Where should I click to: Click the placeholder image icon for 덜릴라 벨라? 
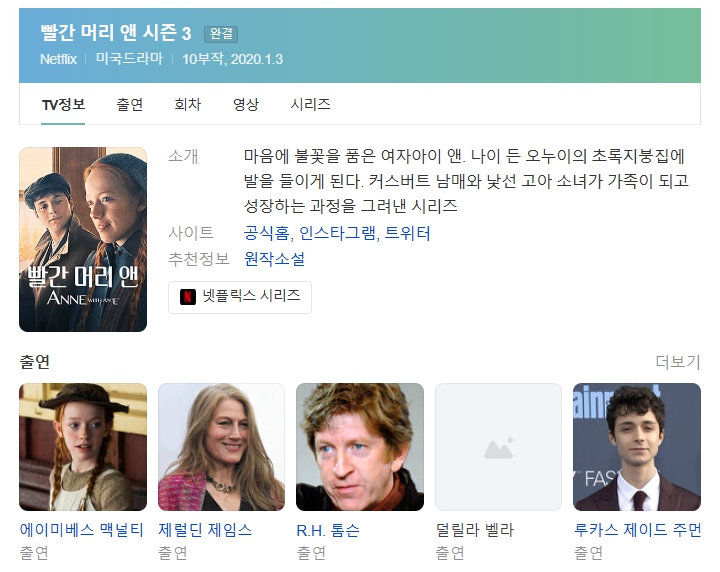click(x=498, y=448)
